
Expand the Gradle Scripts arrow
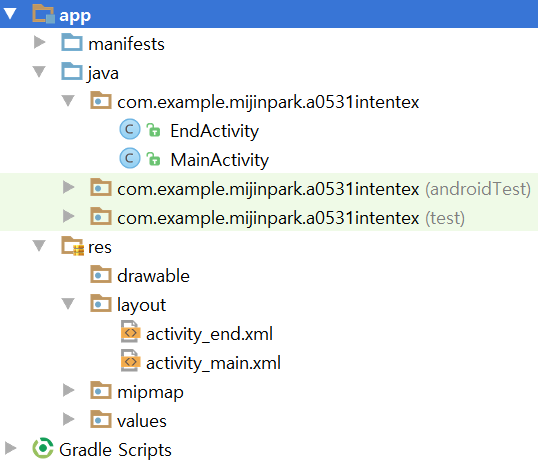click(x=11, y=448)
